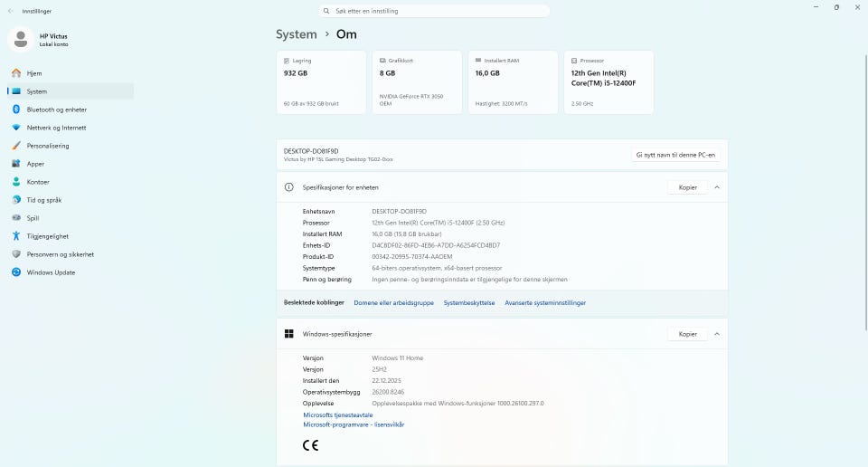868x467 pixels.
Task: Click the vertical scrollbar on the right
Action: (x=866, y=191)
